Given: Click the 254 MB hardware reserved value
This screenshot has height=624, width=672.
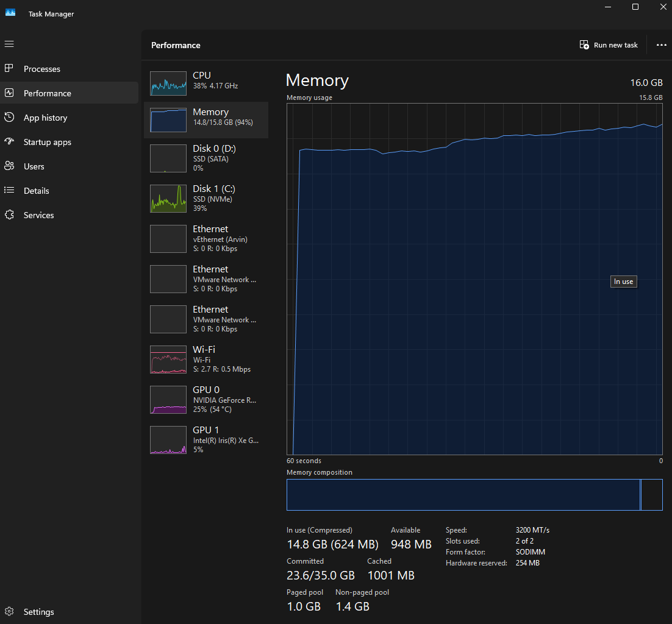Looking at the screenshot, I should point(527,562).
